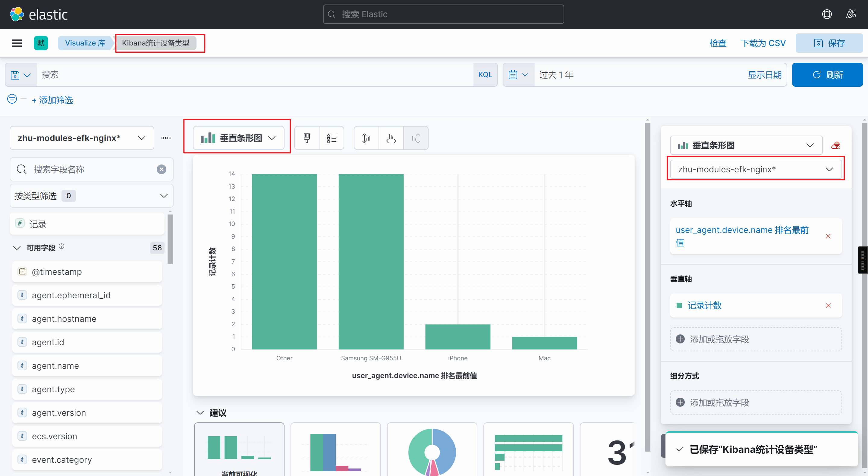Click the 保存 save button
Image resolution: width=868 pixels, height=476 pixels.
[829, 43]
